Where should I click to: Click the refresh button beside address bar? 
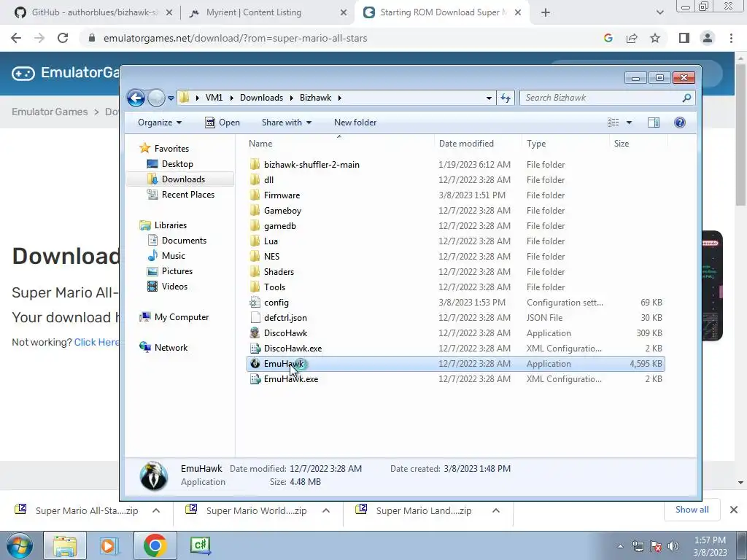[506, 98]
